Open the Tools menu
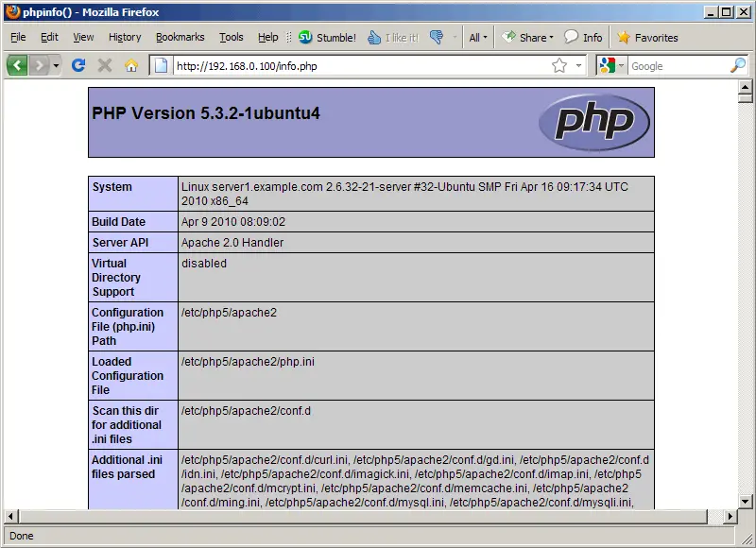This screenshot has height=548, width=756. click(x=231, y=37)
